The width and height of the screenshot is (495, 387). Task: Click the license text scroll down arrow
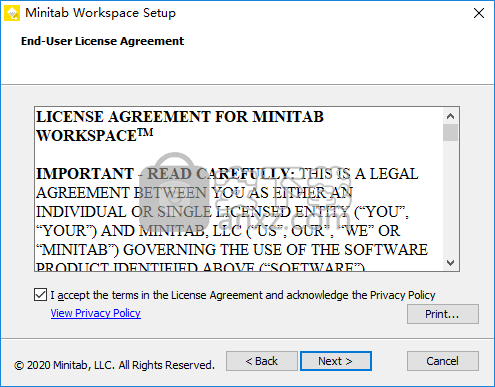pos(450,263)
